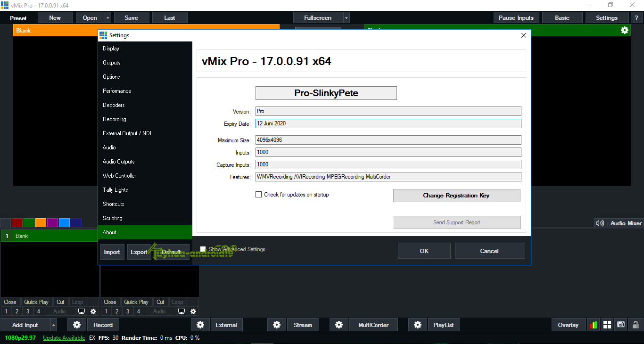Select the red input category color
This screenshot has width=644, height=344.
[x=17, y=223]
